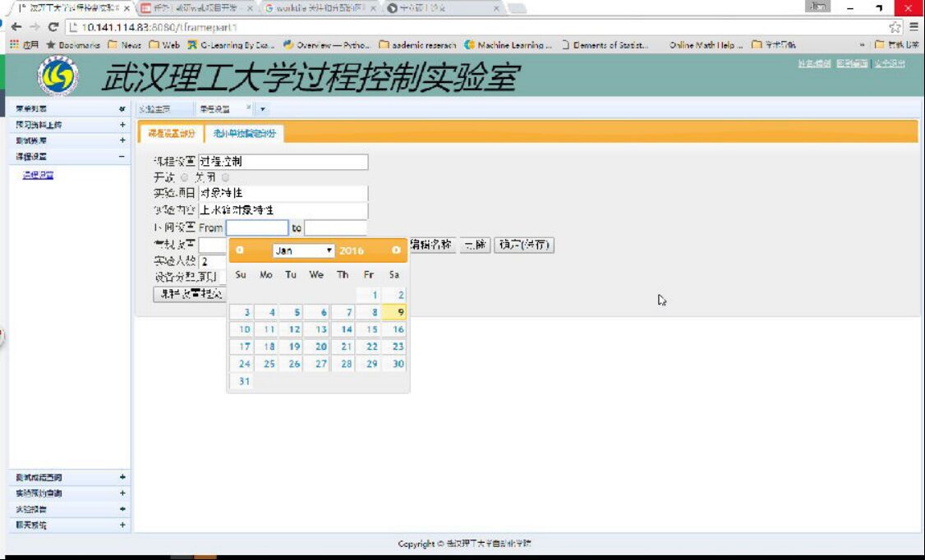Click the browser back arrow

tap(16, 27)
